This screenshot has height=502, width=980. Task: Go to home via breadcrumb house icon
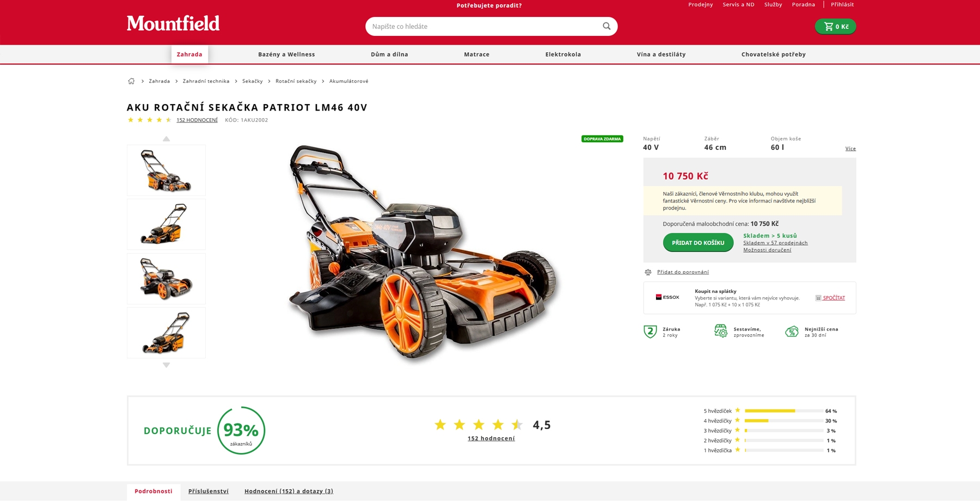click(131, 81)
